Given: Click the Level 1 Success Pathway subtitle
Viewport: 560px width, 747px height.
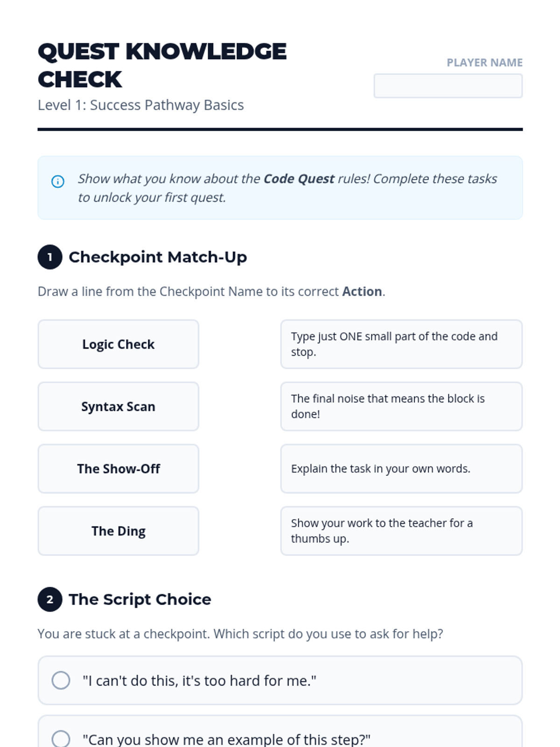Looking at the screenshot, I should coord(140,105).
